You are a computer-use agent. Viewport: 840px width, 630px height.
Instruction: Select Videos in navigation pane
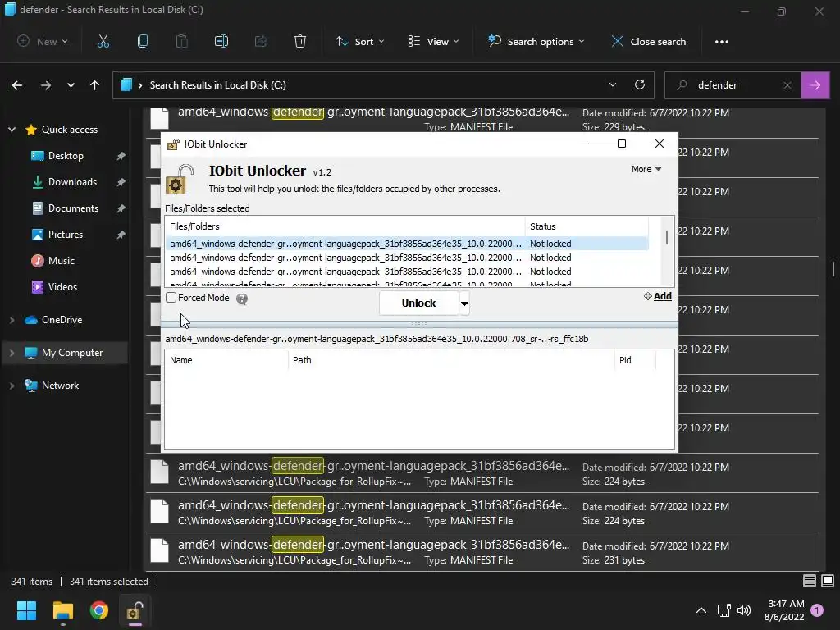click(62, 286)
